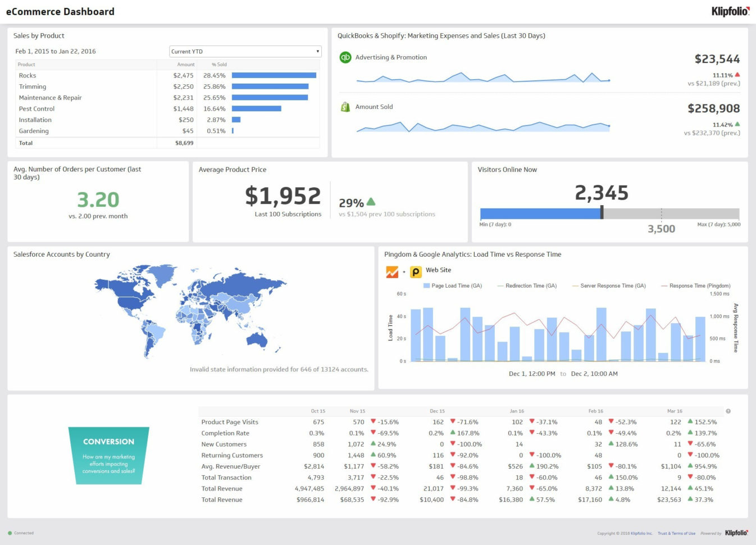Toggle the Server Response Time (GA) legend entry
Image resolution: width=756 pixels, height=545 pixels.
609,285
